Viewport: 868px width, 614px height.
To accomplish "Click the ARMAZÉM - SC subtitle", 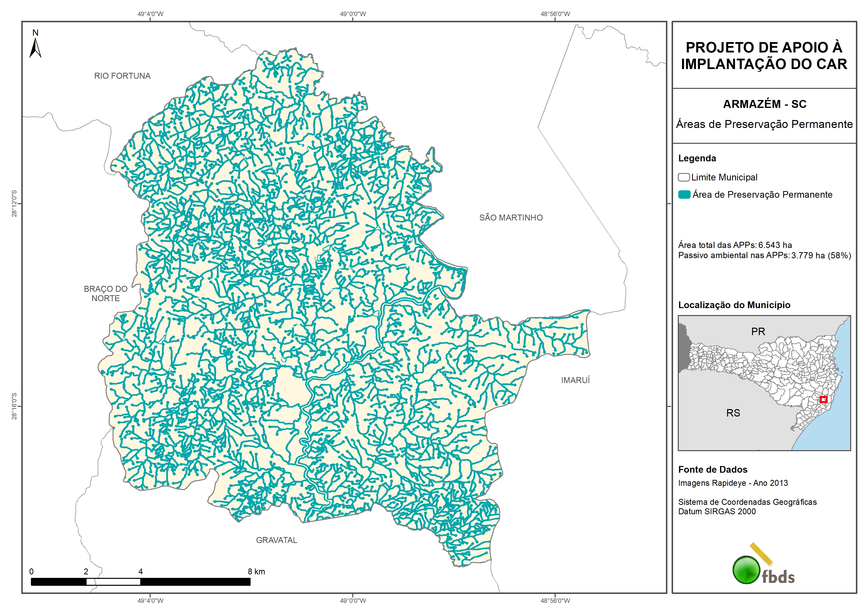I will click(764, 104).
